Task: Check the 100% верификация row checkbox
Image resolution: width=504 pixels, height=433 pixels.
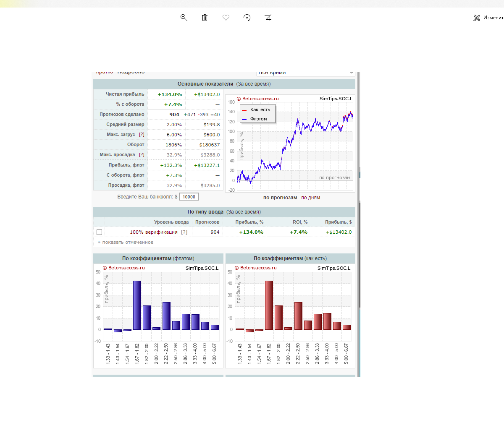Action: click(x=100, y=232)
